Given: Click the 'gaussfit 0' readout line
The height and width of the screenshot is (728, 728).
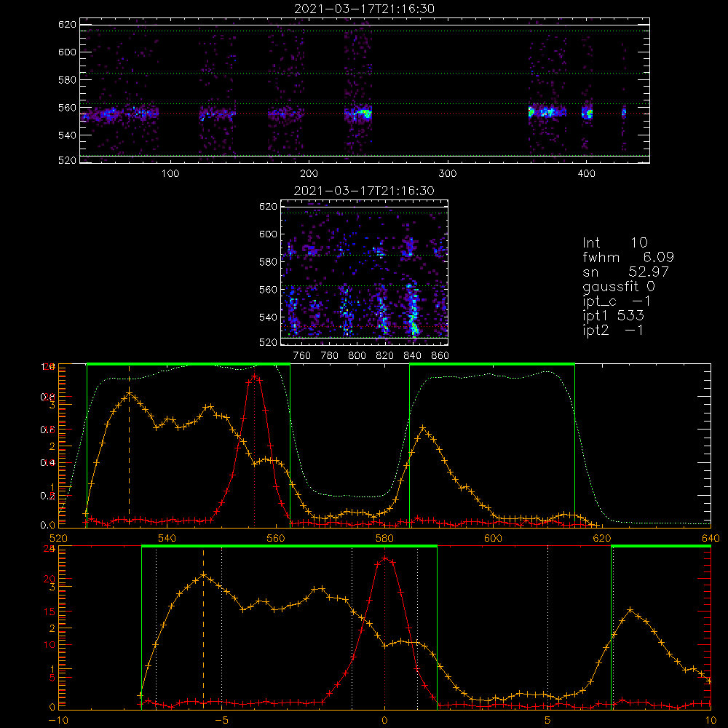Looking at the screenshot, I should click(618, 286).
